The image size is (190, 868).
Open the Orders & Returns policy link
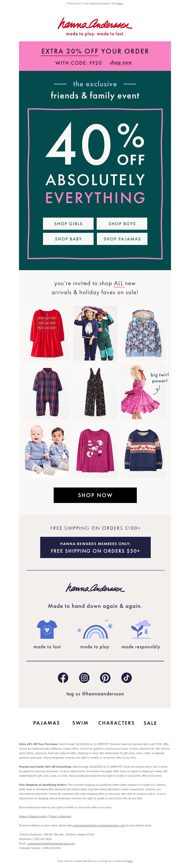[x=33, y=816]
